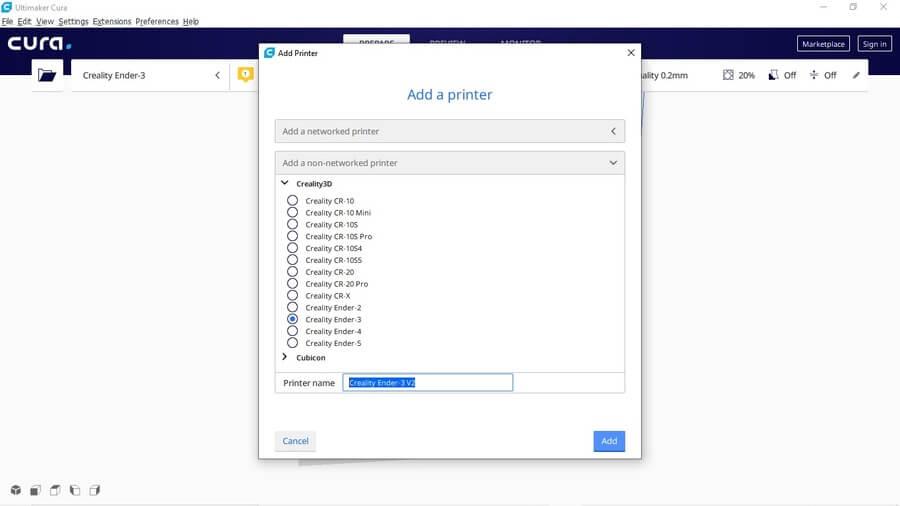Expand the Cubicon printer group

click(x=285, y=357)
